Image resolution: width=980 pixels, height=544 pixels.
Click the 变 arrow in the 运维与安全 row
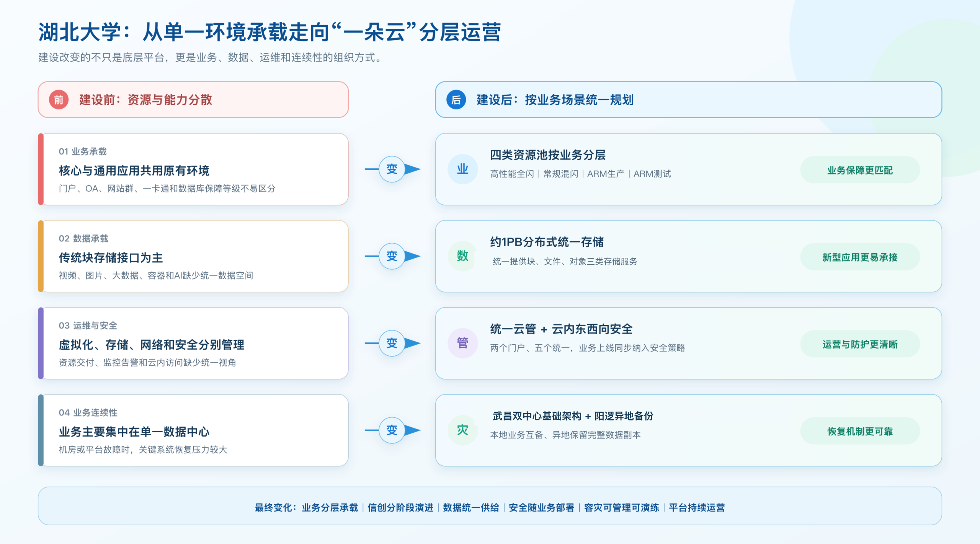[392, 343]
